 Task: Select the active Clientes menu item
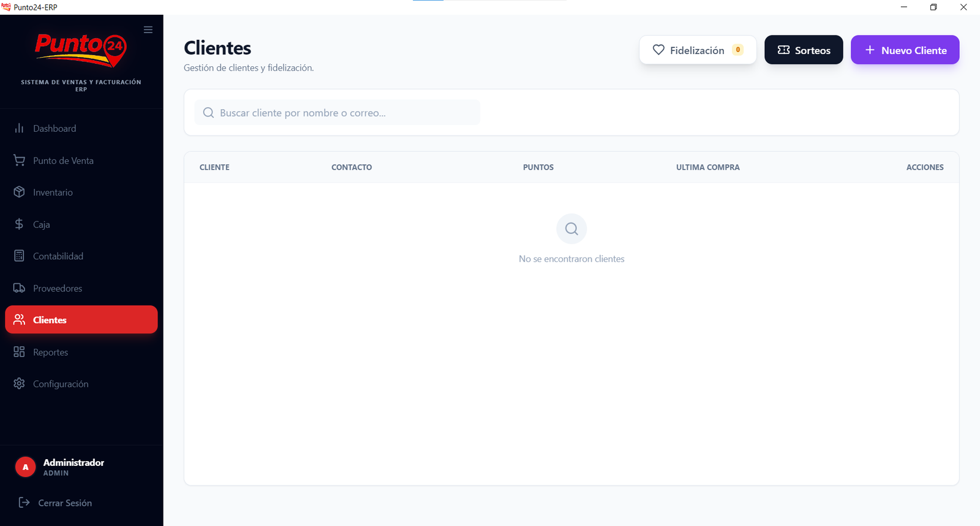[x=81, y=319]
